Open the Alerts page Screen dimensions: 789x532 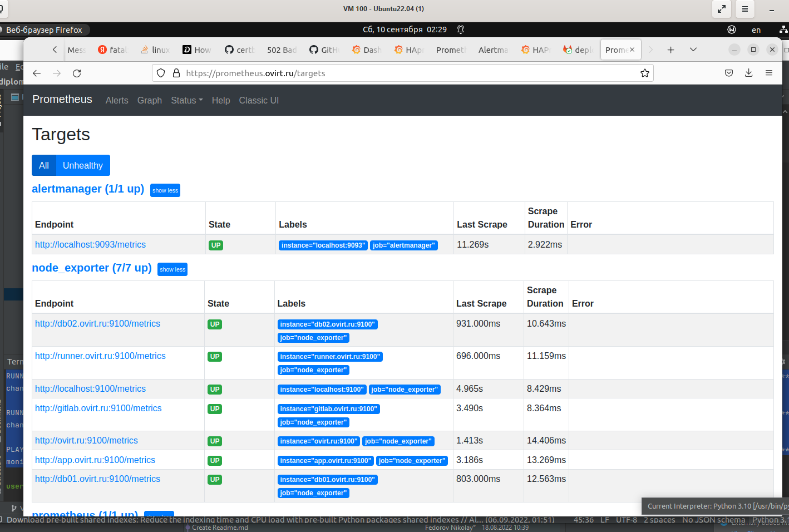coord(117,100)
